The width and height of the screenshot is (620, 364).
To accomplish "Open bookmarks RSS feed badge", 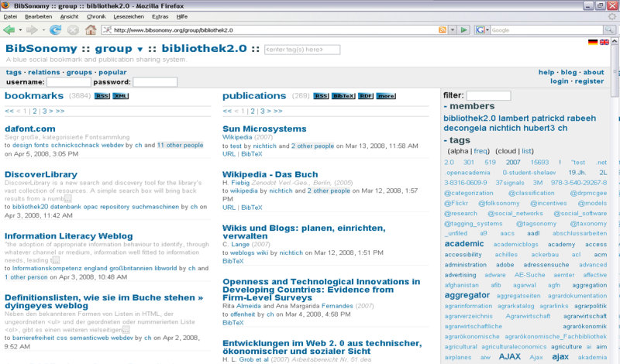I will coord(102,96).
